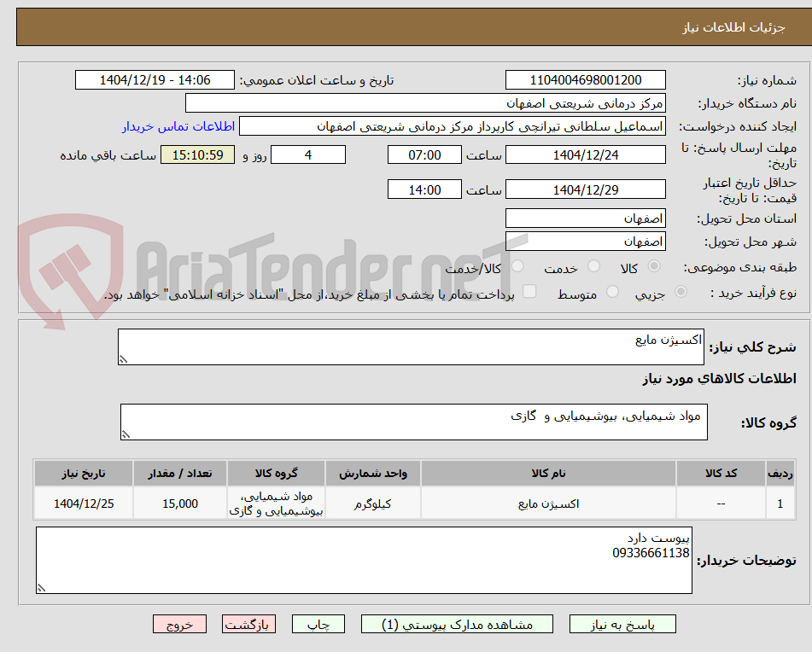Open اطلاعات تماس خریدار link
This screenshot has height=652, width=812.
click(x=178, y=127)
